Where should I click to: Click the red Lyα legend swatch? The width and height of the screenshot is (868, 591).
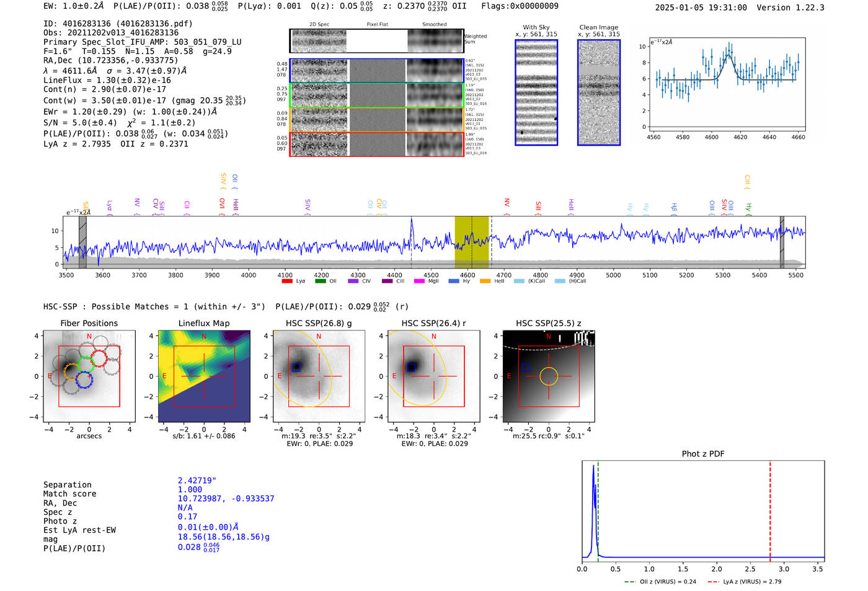(x=286, y=281)
